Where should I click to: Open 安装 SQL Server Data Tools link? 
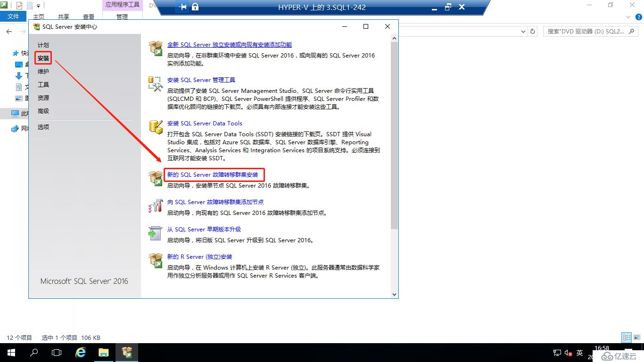coord(205,123)
